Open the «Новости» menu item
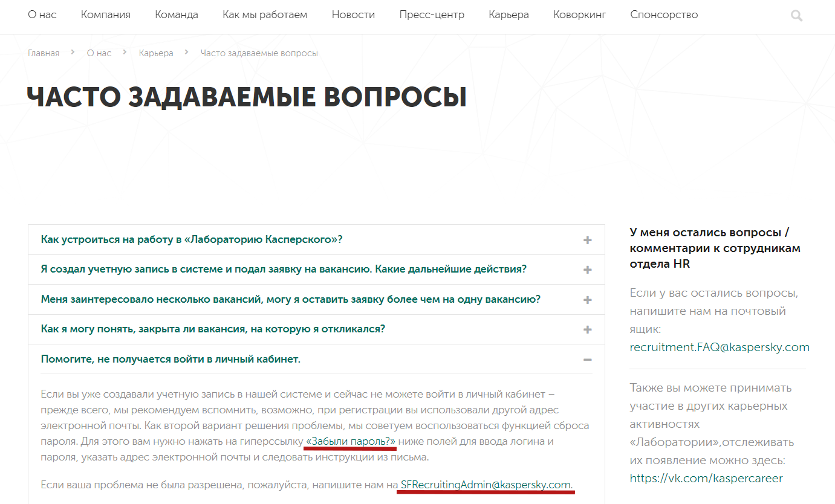Image resolution: width=835 pixels, height=504 pixels. [x=353, y=15]
